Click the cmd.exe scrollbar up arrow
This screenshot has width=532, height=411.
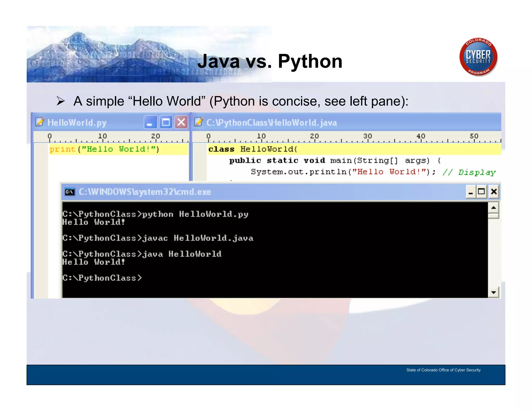494,208
